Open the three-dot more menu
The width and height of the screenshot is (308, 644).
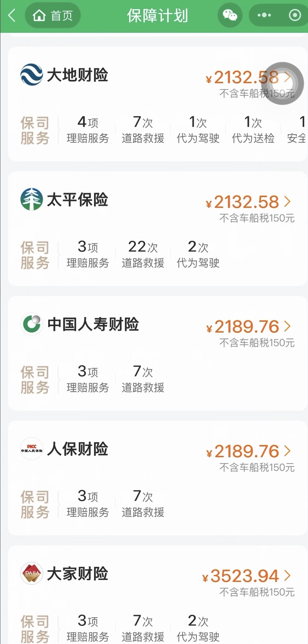pyautogui.click(x=264, y=15)
